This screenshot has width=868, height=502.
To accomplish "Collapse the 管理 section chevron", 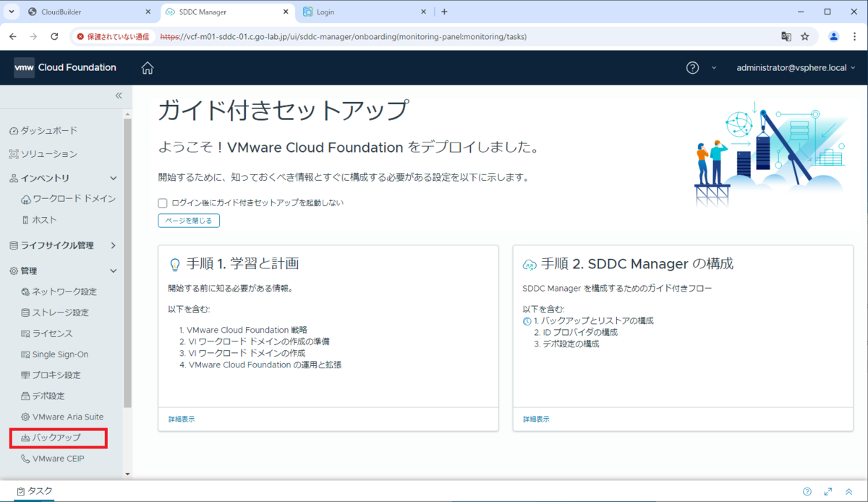I will click(113, 271).
